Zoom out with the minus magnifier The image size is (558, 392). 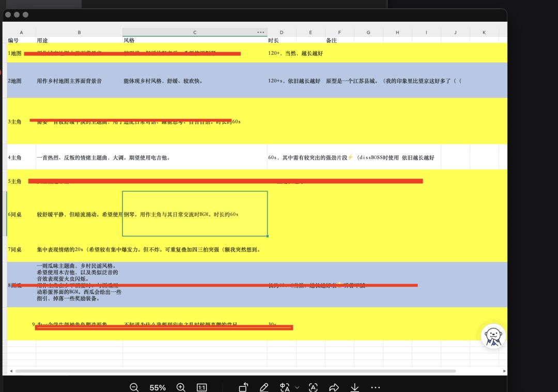click(134, 387)
